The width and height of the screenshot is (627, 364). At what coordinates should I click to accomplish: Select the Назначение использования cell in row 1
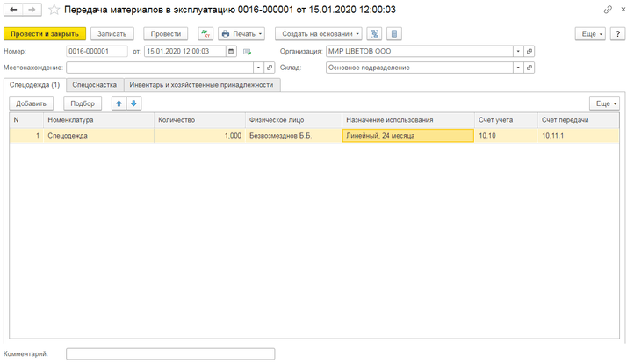[x=407, y=136]
